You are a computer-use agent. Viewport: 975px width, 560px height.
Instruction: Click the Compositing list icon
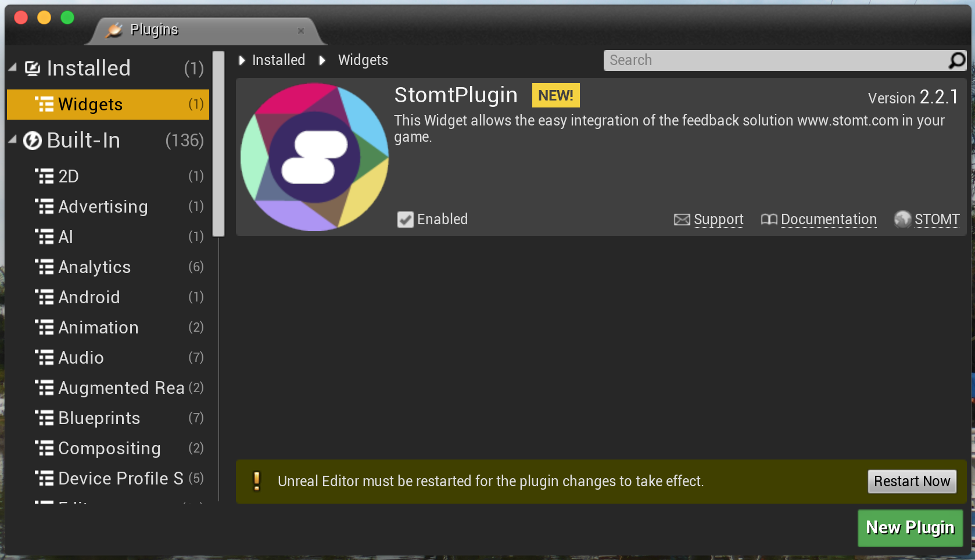(44, 448)
